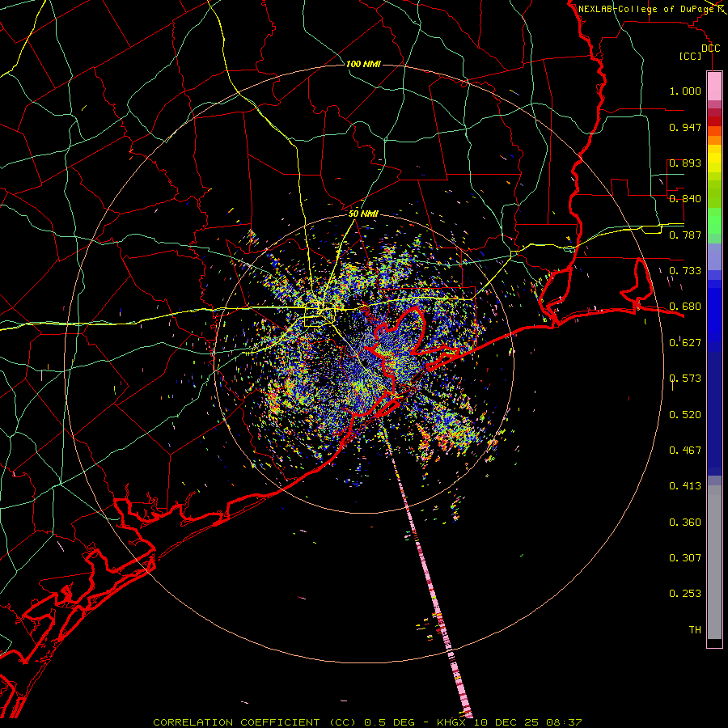Select the 0.573 legend value
The image size is (728, 728).
[685, 379]
